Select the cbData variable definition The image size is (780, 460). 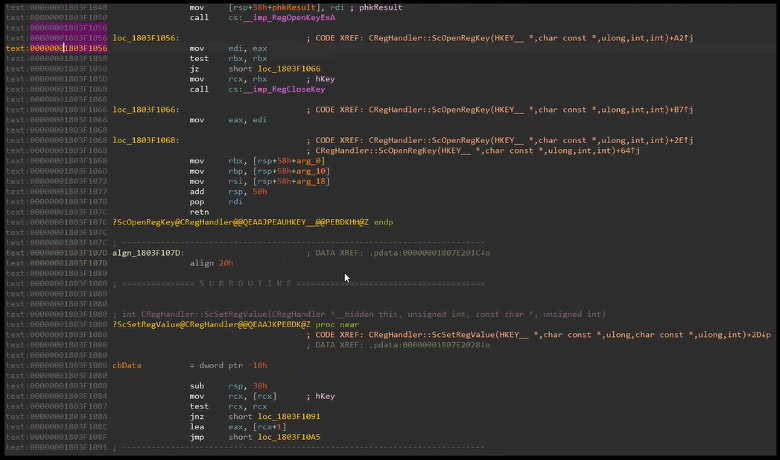pyautogui.click(x=127, y=366)
